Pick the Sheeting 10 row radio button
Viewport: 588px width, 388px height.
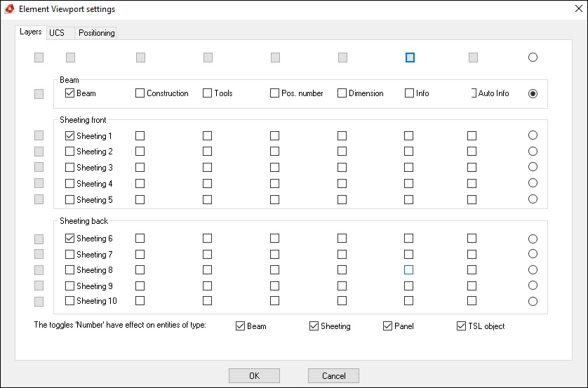point(533,301)
